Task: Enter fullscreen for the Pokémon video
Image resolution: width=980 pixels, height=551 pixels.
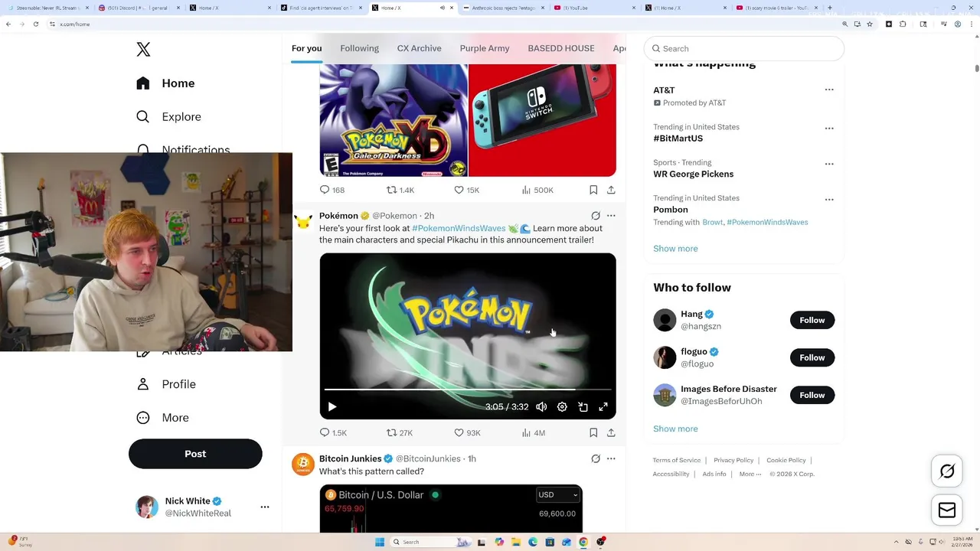Action: pos(603,407)
